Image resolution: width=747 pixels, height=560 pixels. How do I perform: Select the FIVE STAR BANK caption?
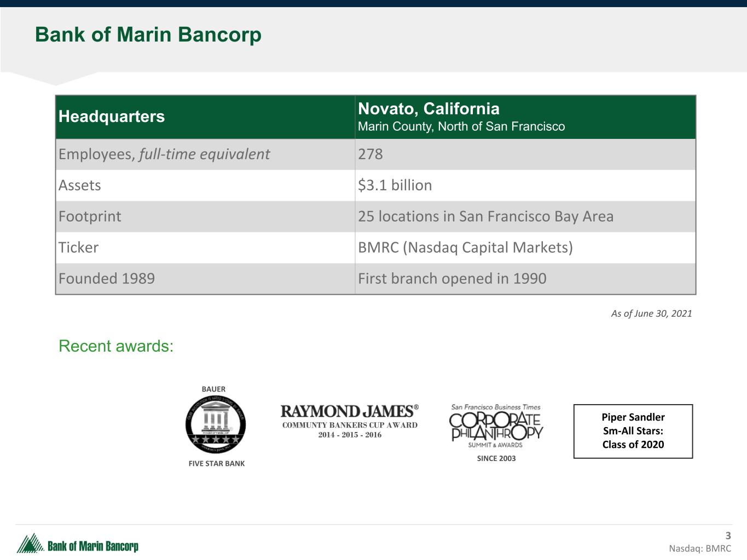pos(216,463)
